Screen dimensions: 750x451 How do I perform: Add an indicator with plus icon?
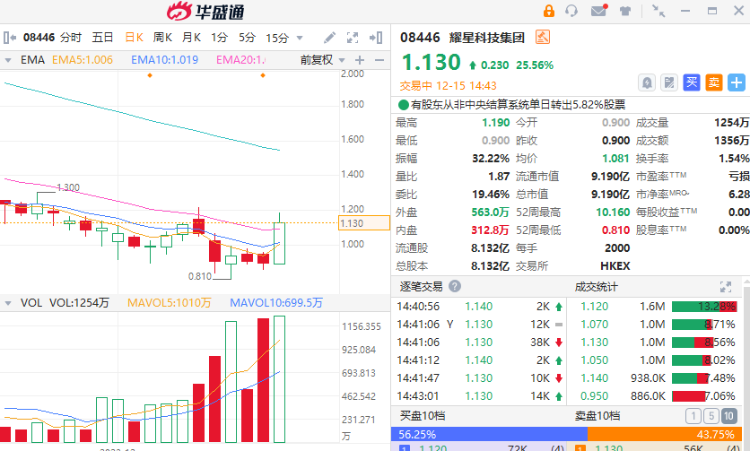(360, 60)
